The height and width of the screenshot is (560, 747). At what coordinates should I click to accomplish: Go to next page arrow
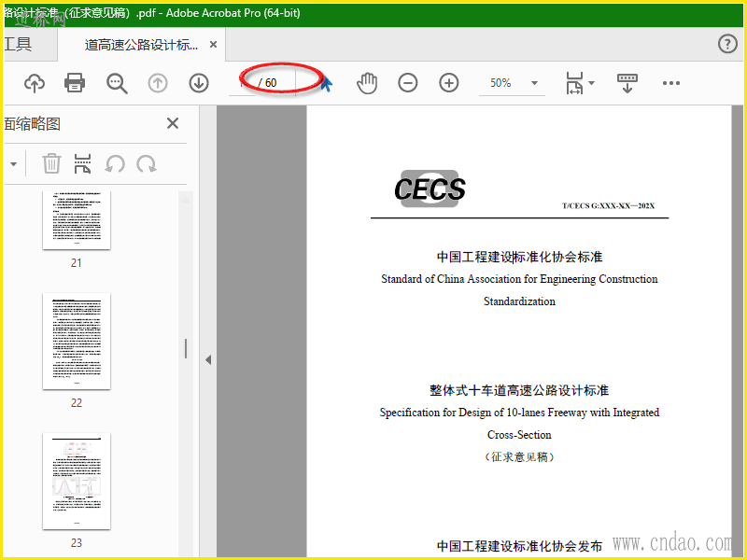tap(199, 83)
